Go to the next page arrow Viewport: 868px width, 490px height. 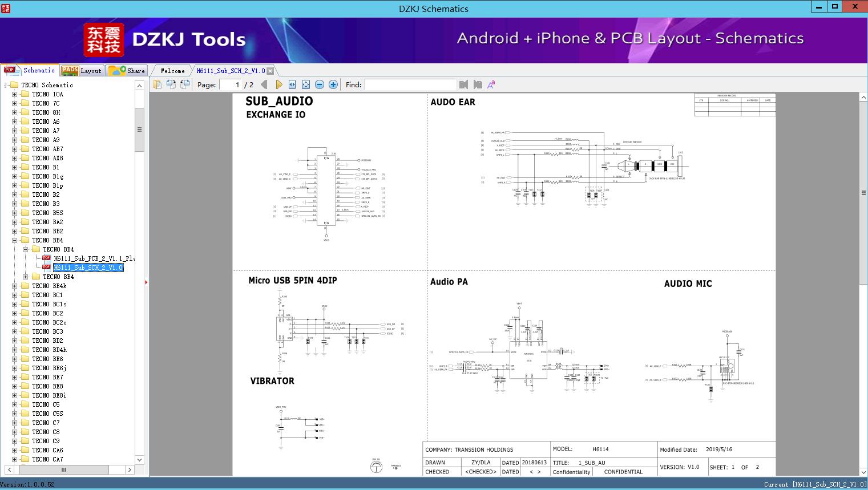278,84
